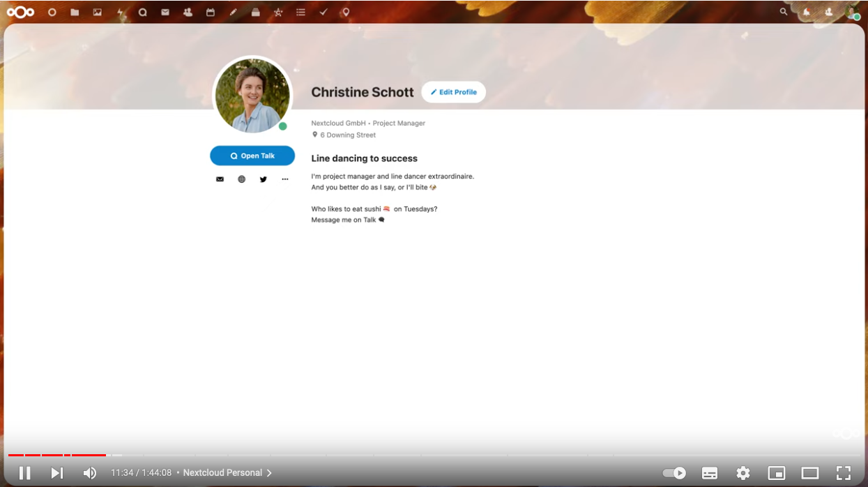Viewport: 868px width, 487px height.
Task: Toggle the video autoplay switch
Action: (x=674, y=473)
